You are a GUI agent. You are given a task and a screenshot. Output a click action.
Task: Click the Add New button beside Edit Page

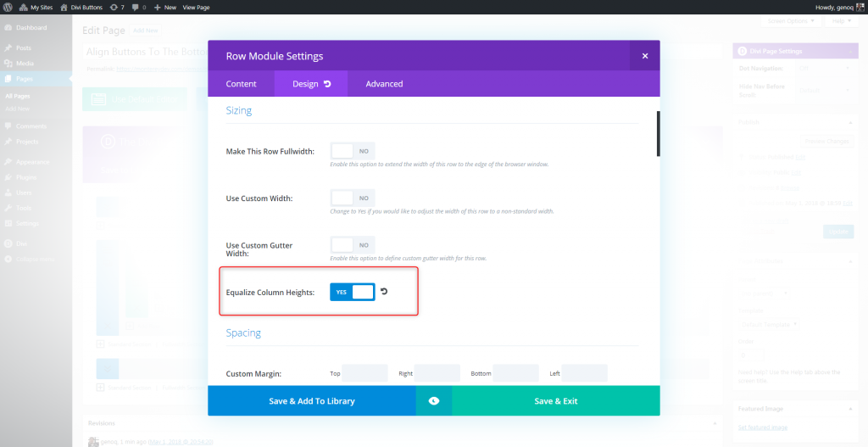coord(146,31)
